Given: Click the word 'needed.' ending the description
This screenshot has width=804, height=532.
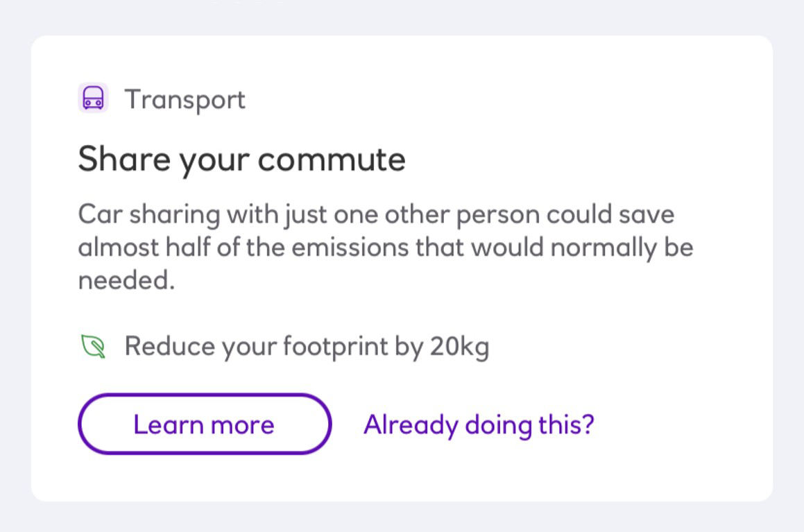Looking at the screenshot, I should (x=126, y=280).
